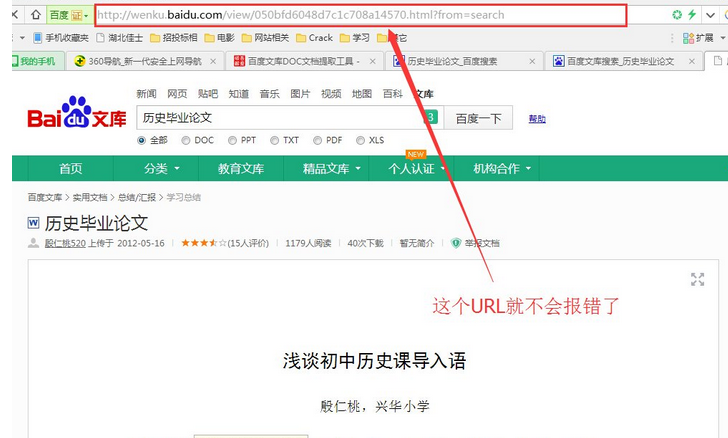Screen dimensions: 728x438
Task: Open the bookmarks bar dropdown arrow
Action: click(x=22, y=38)
